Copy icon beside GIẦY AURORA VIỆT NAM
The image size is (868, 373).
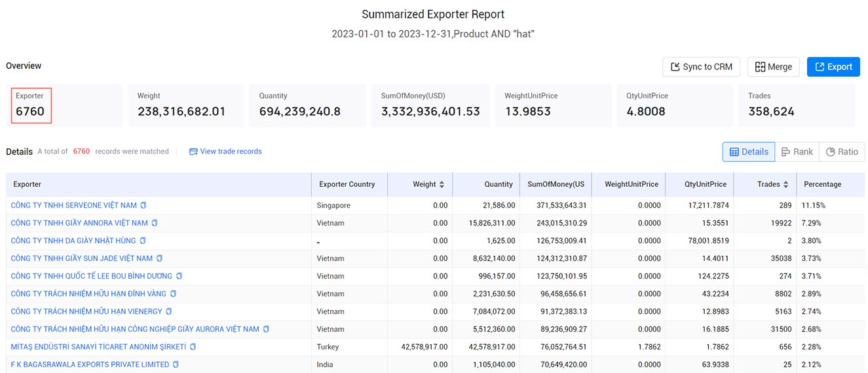(x=266, y=329)
